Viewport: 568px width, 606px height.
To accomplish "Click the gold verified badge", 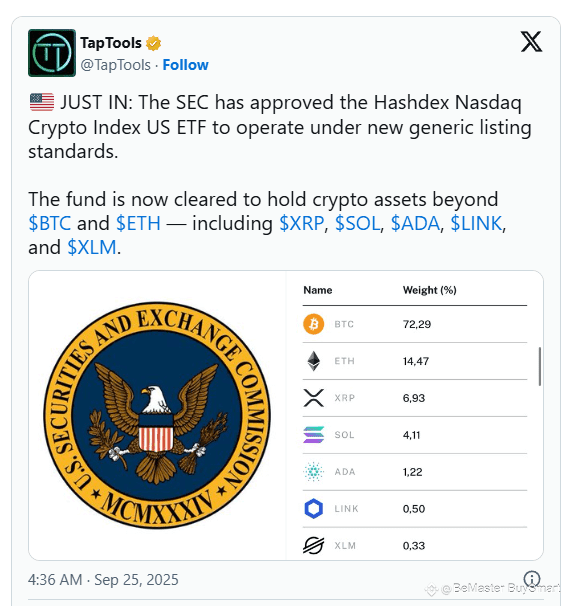I will [x=153, y=43].
